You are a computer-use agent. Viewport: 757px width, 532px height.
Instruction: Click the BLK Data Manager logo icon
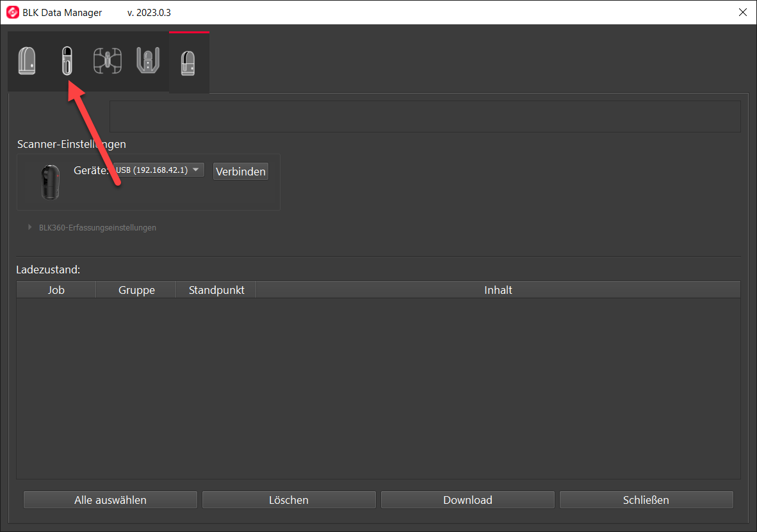click(13, 12)
